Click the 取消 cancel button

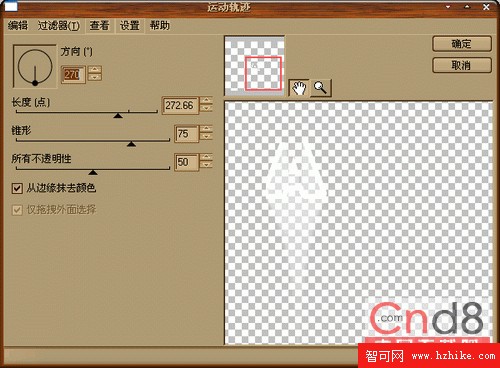point(462,65)
